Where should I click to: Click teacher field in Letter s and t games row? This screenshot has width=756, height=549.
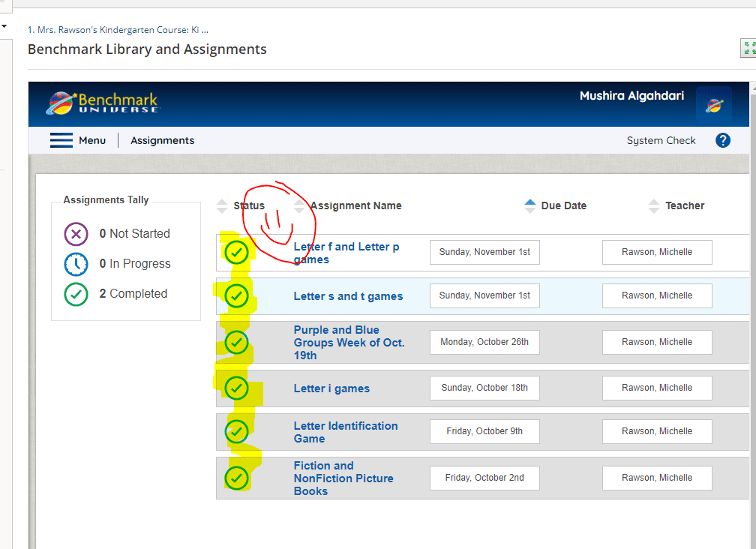tap(657, 295)
